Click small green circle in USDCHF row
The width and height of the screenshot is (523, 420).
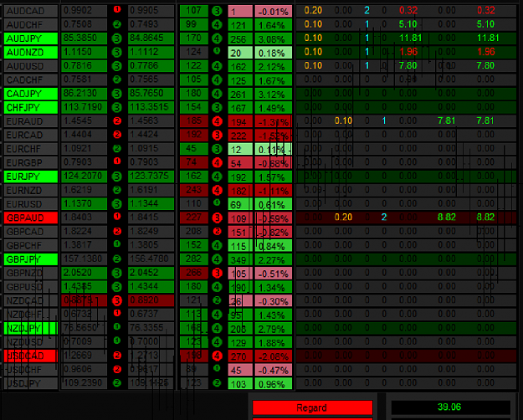[x=217, y=368]
